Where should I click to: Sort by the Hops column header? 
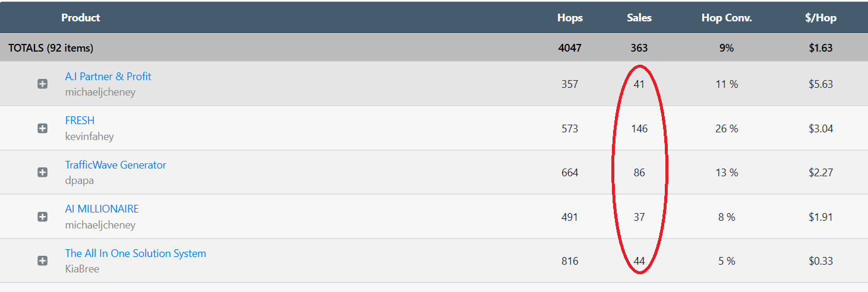point(570,18)
